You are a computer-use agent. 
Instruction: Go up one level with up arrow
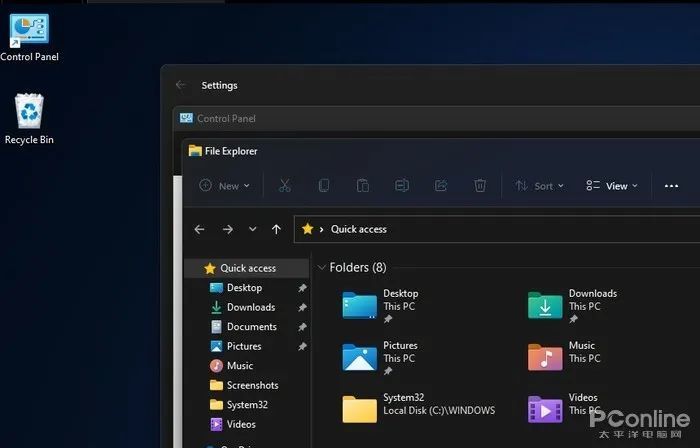pos(276,229)
